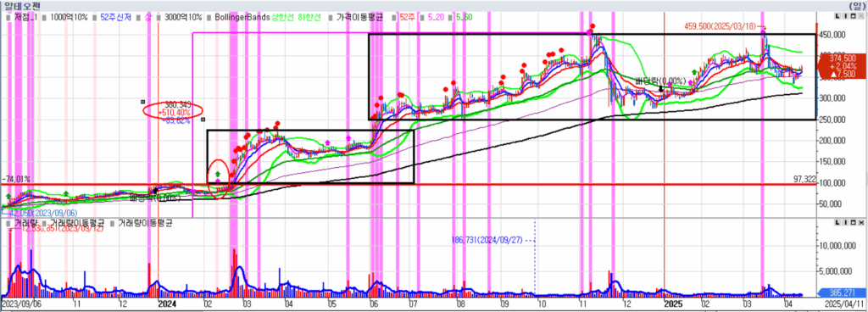Click the L icon in the volume panel header
868x312 pixels.
(837, 222)
